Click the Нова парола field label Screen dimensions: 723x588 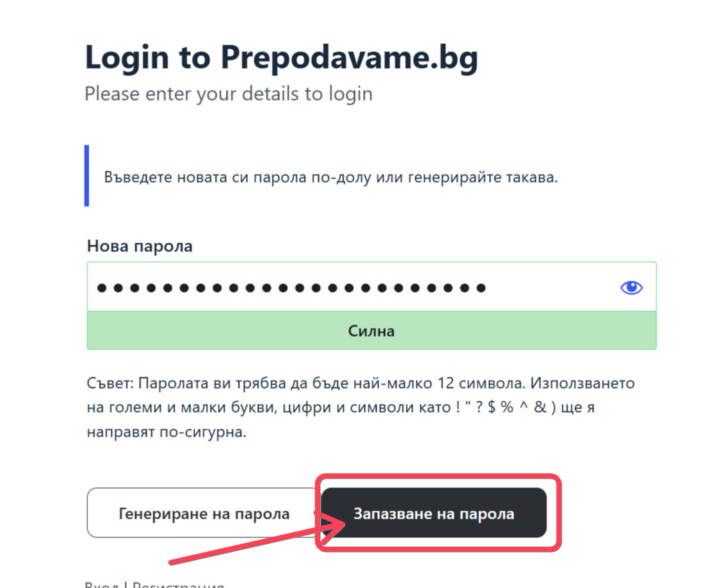(x=140, y=246)
